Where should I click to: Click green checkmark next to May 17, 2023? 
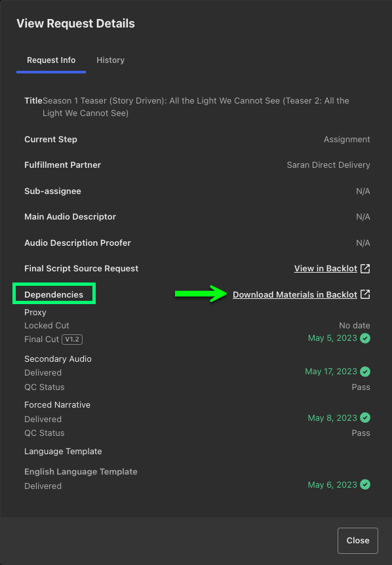(x=365, y=372)
